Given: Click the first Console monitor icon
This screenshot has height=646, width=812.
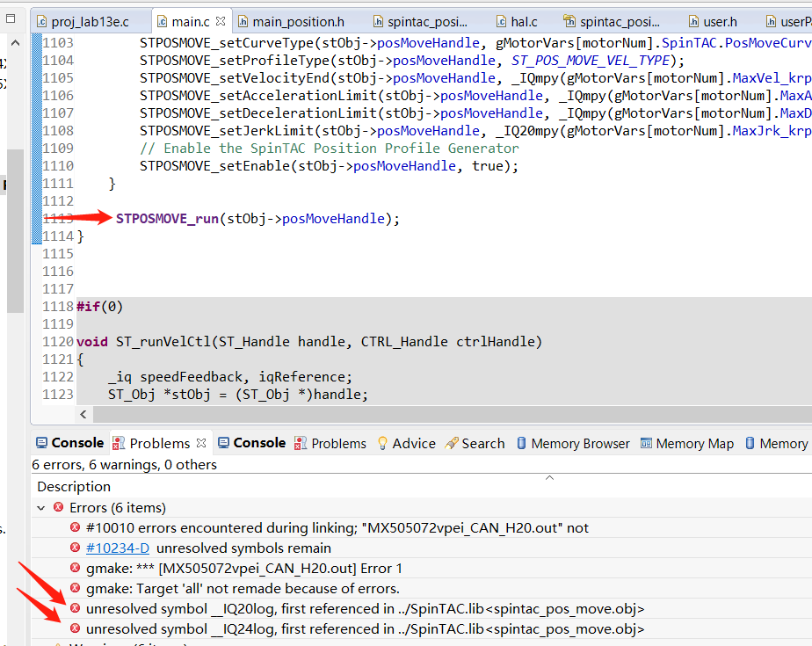Looking at the screenshot, I should (x=41, y=443).
